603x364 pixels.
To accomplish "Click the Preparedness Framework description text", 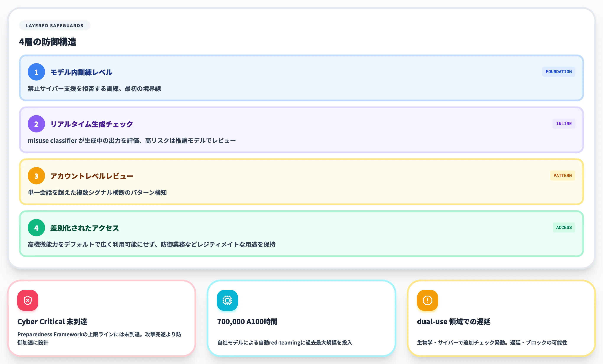I will pos(99,338).
